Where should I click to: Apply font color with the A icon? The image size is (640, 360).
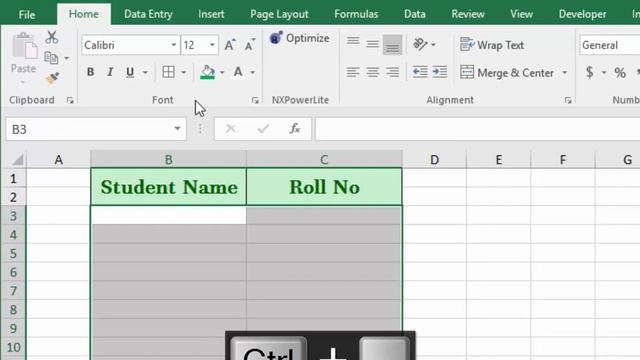(238, 72)
